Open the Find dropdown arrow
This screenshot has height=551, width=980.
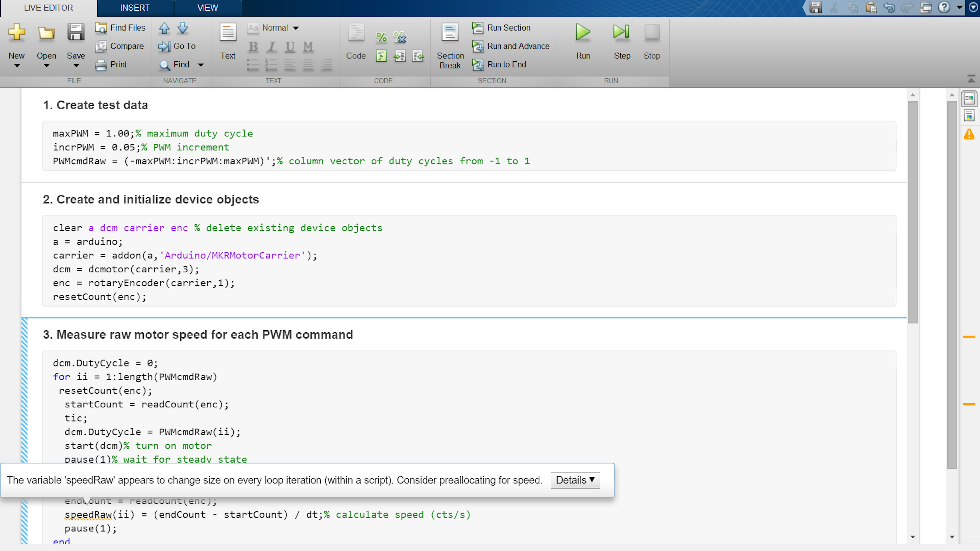[x=201, y=65]
